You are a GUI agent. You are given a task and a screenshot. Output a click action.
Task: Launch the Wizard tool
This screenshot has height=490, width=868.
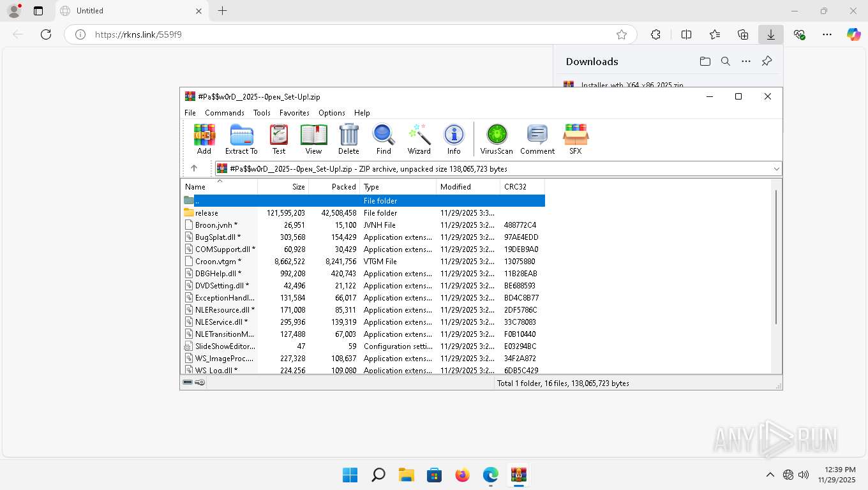click(419, 139)
